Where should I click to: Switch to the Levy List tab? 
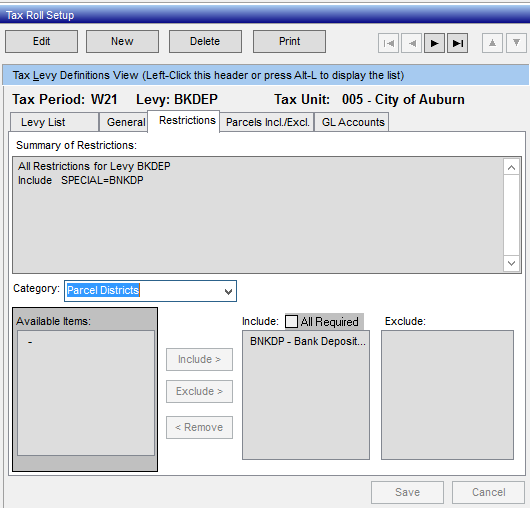54,122
